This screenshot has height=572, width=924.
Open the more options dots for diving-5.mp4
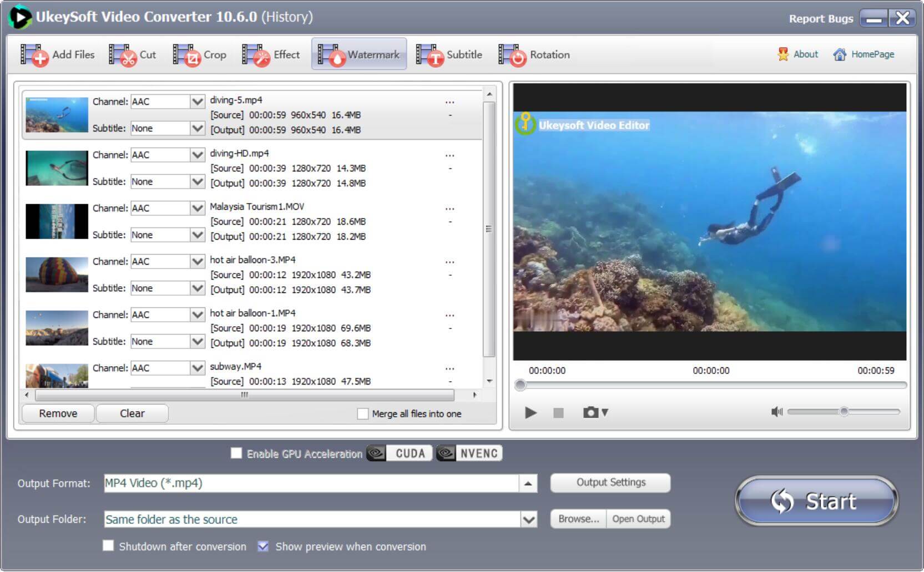(x=450, y=102)
